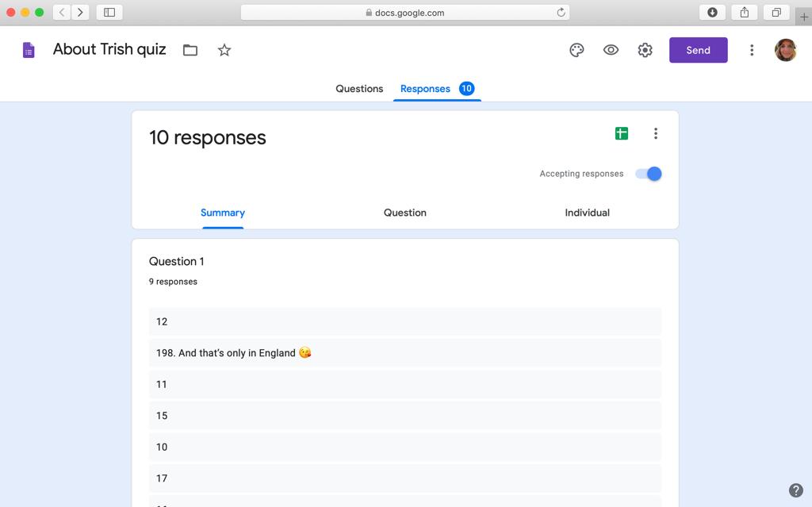Click the user account avatar

[785, 50]
